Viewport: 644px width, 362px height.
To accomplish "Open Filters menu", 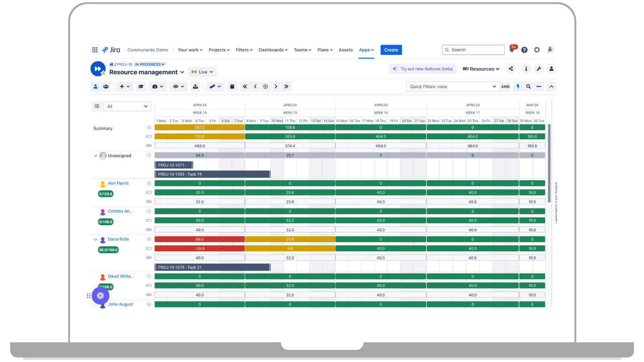I will [244, 50].
